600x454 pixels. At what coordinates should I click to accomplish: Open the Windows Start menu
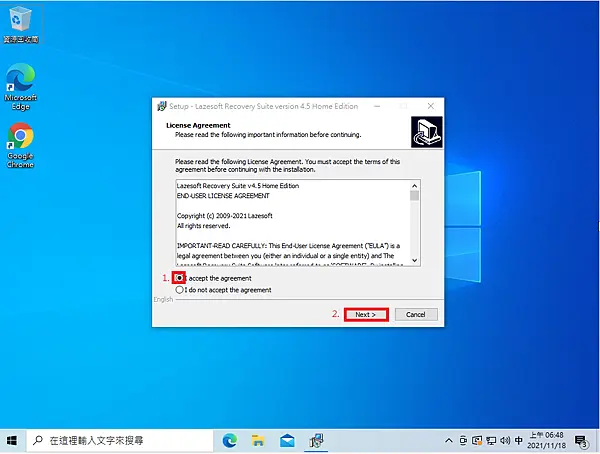pos(12,441)
